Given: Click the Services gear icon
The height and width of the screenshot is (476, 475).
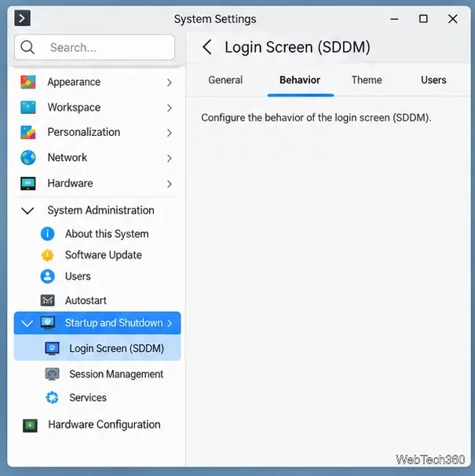Looking at the screenshot, I should tap(52, 397).
